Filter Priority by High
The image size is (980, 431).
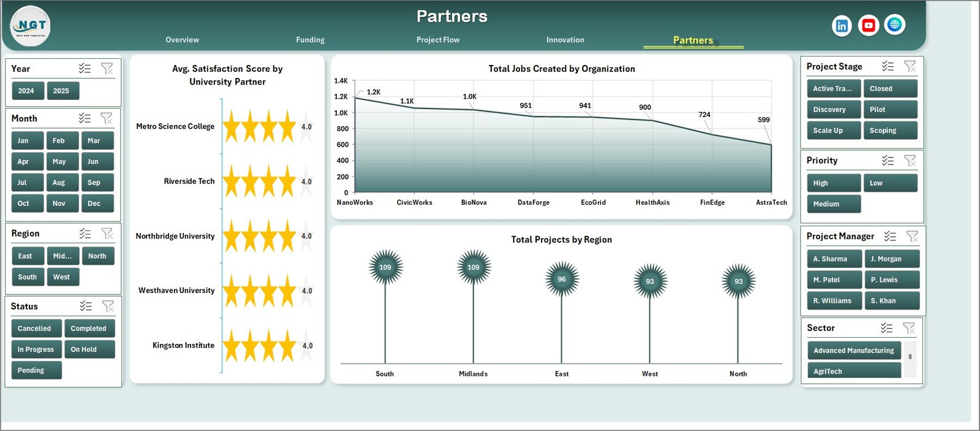tap(834, 183)
